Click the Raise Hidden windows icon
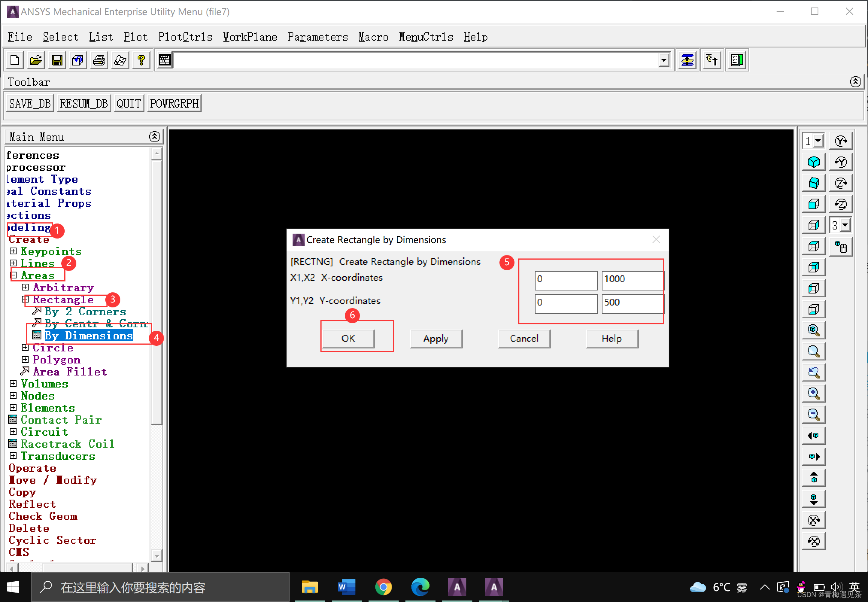This screenshot has height=602, width=868. [687, 60]
